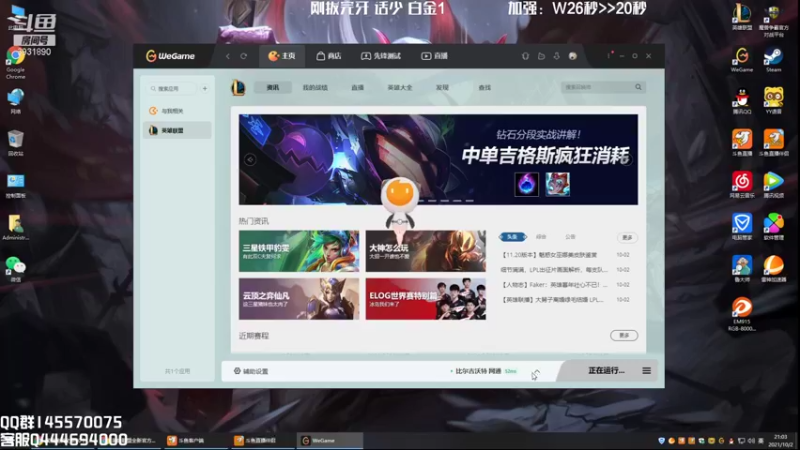
Task: Open the 直播 live tab in top bar
Action: point(434,56)
